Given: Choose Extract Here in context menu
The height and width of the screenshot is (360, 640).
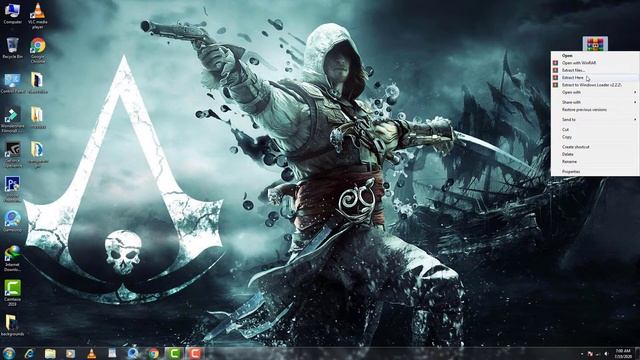Looking at the screenshot, I should pyautogui.click(x=595, y=78).
